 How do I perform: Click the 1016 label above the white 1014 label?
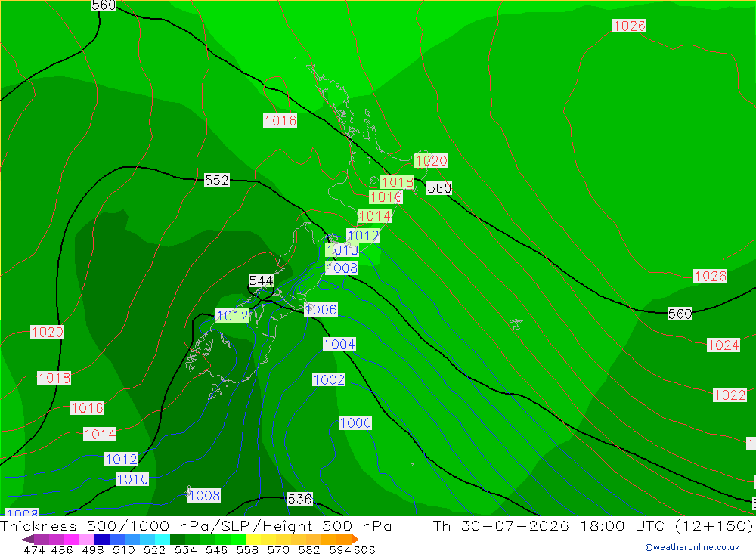coord(87,408)
